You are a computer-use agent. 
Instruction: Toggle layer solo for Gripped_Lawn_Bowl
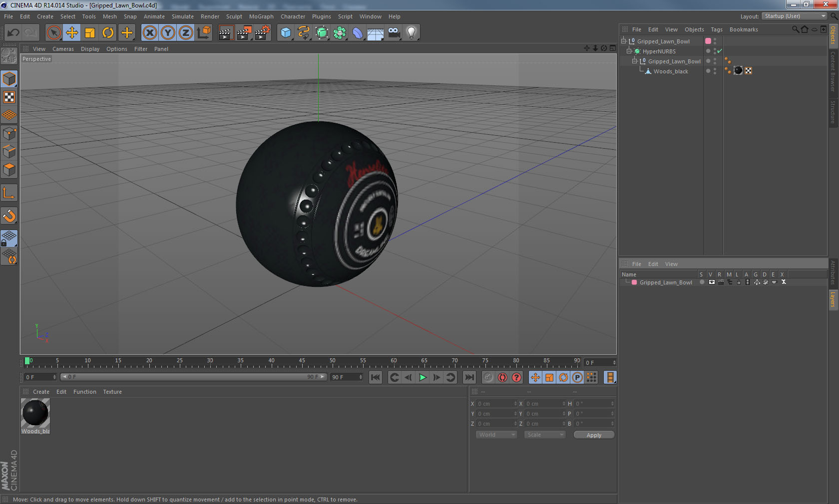click(702, 282)
